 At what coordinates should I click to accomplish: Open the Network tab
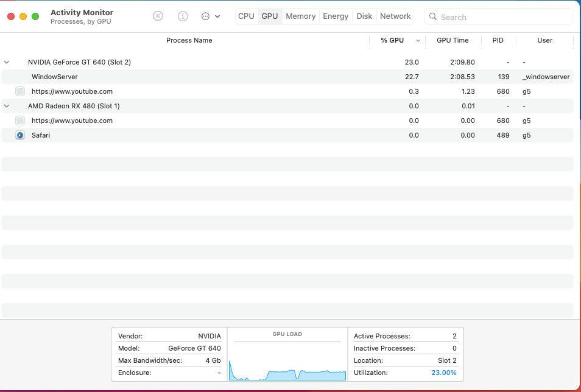(395, 16)
